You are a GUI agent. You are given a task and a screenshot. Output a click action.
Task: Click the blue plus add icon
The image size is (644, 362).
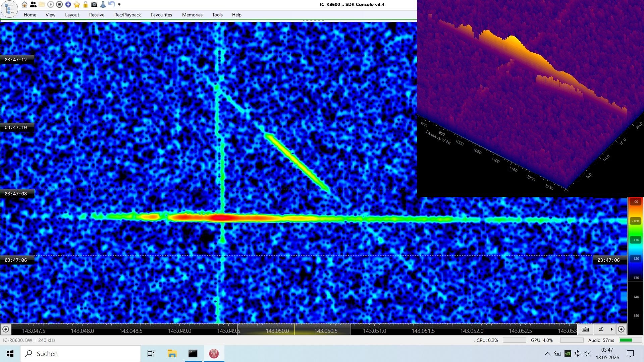(x=68, y=4)
